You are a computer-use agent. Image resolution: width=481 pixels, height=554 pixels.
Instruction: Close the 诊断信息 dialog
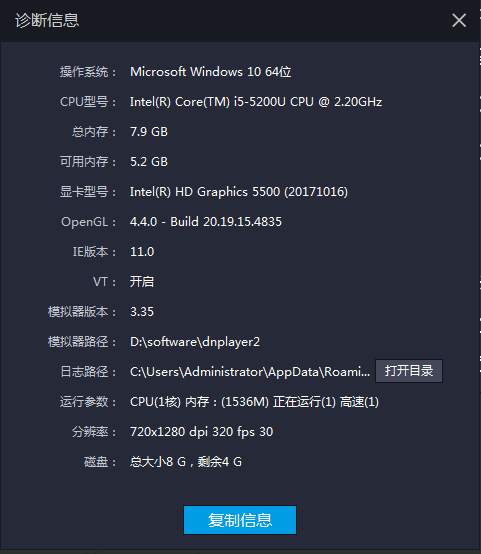[x=459, y=20]
